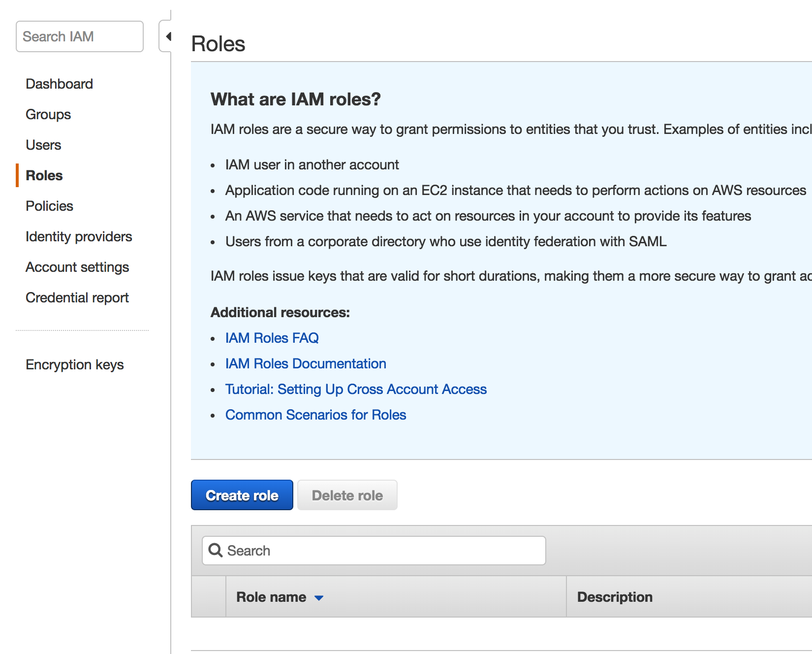Open the IAM Roles FAQ link
812x654 pixels.
(x=272, y=338)
